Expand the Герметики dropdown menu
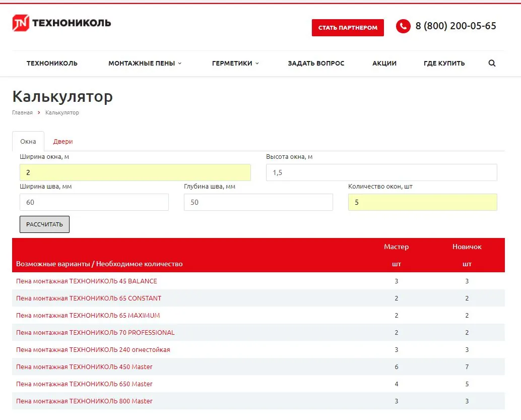The image size is (521, 420). (x=235, y=63)
